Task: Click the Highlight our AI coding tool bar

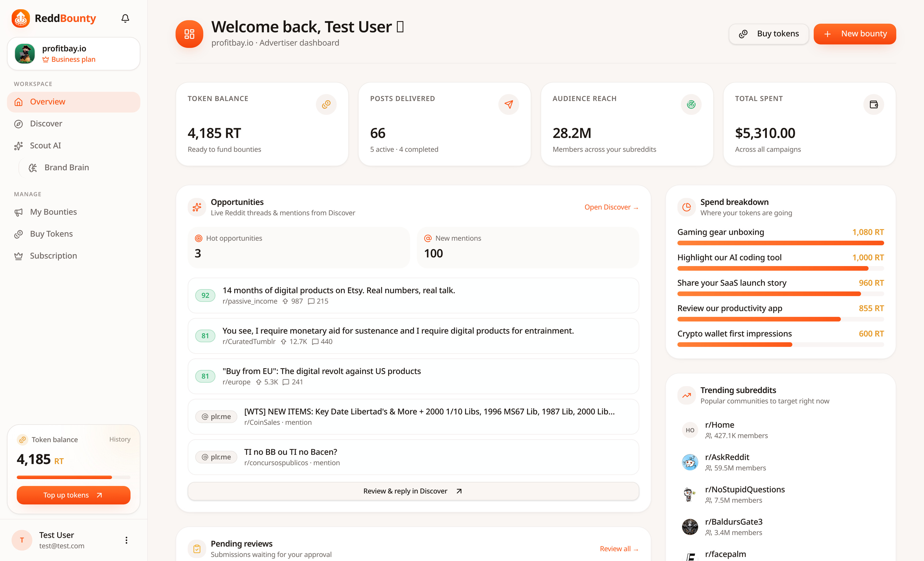Action: 780,269
